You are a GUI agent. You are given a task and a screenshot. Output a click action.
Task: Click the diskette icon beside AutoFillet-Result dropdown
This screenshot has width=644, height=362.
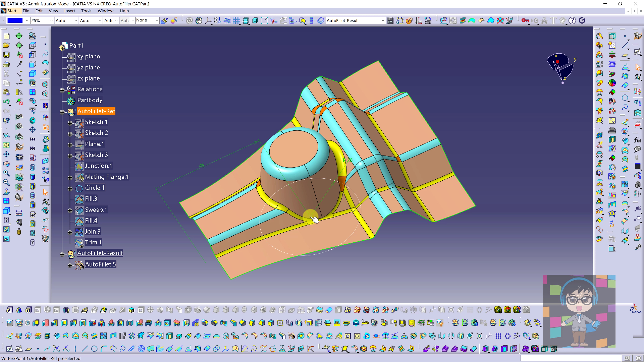pyautogui.click(x=390, y=21)
